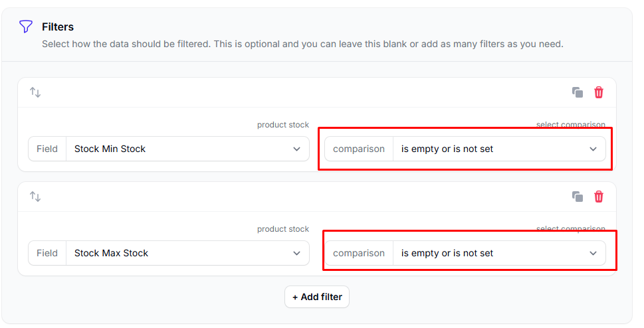Click the filters description text

[x=302, y=44]
